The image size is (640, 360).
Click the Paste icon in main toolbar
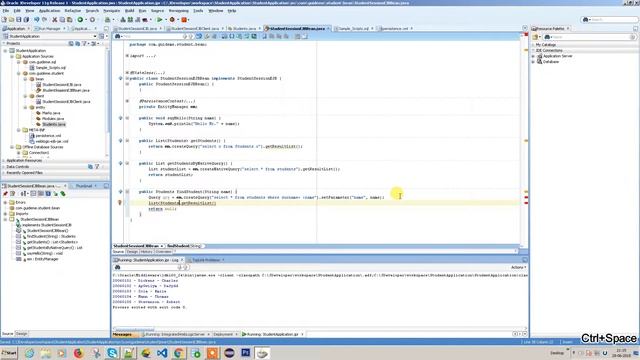pyautogui.click(x=69, y=20)
